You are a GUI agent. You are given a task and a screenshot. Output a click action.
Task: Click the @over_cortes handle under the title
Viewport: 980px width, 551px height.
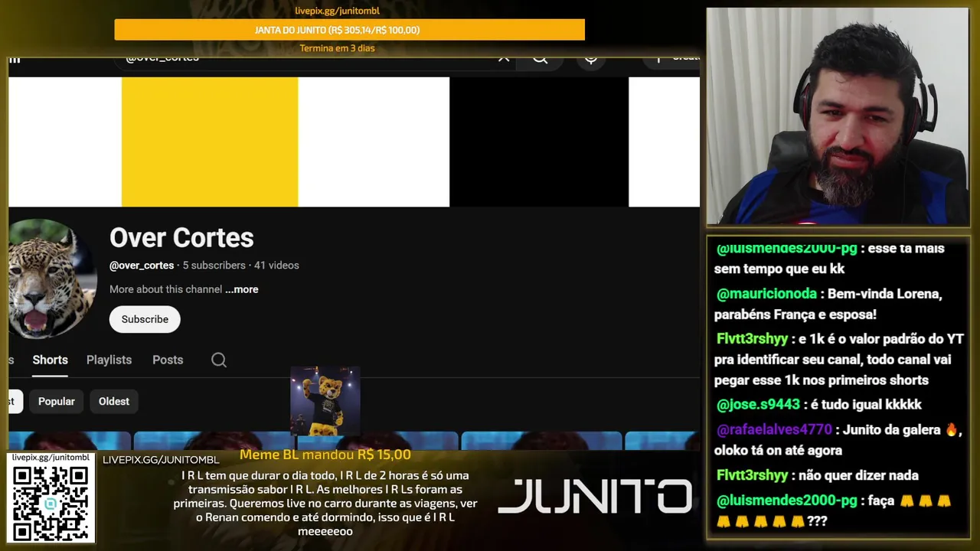tap(142, 266)
